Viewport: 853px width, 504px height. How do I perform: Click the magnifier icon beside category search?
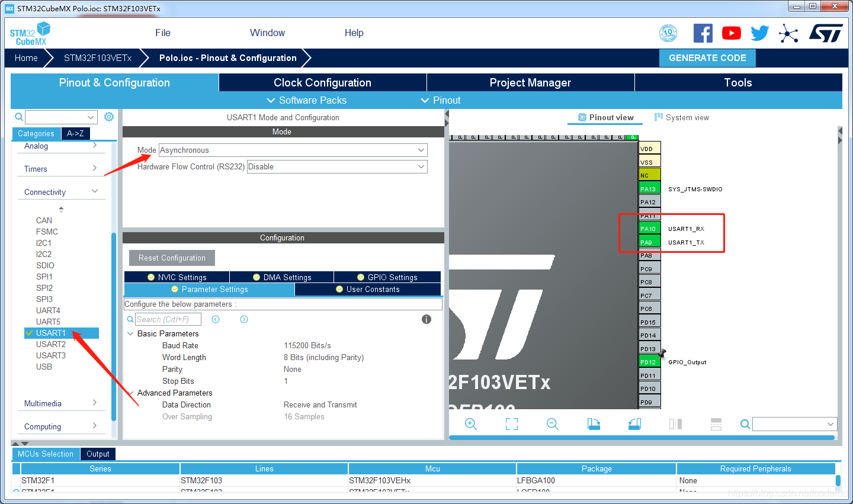coord(19,117)
